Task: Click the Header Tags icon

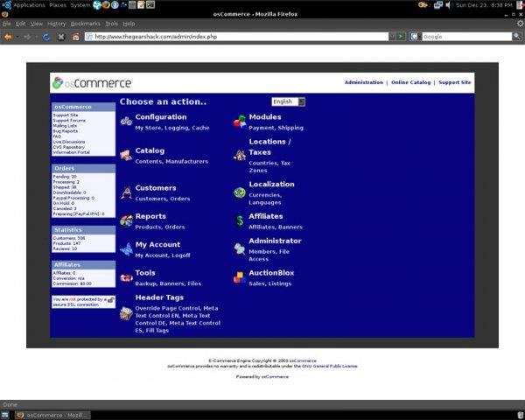Action: [x=126, y=313]
